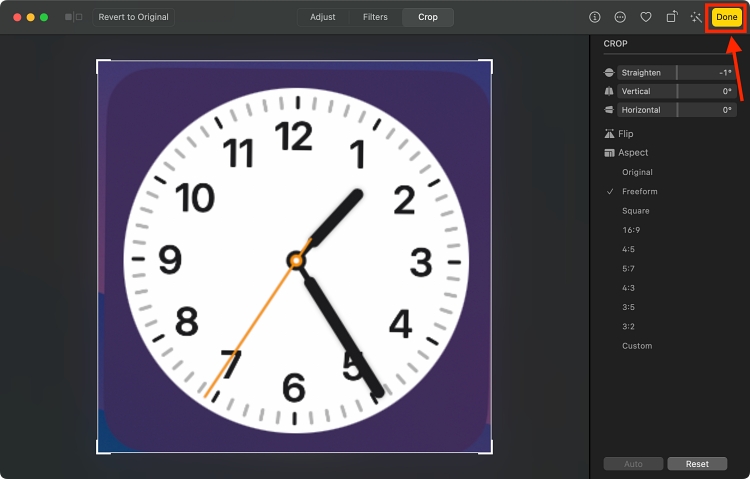Toggle the before/after comparison view icon
750x479 pixels.
pos(74,17)
